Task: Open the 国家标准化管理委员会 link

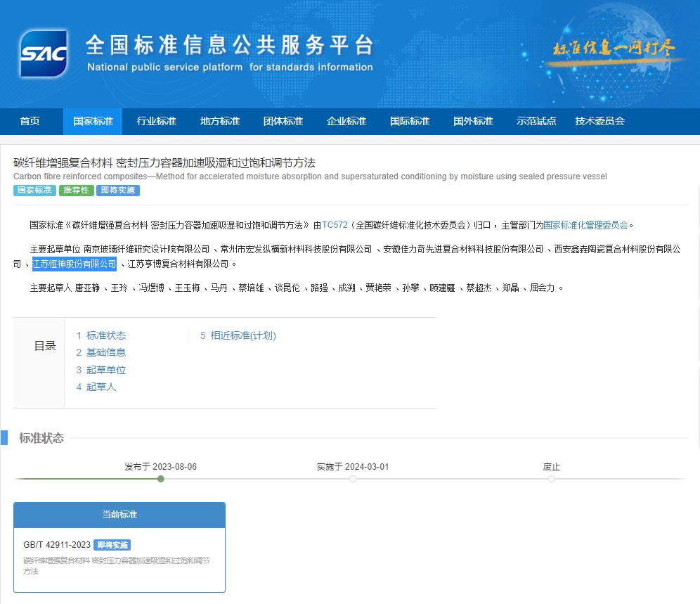Action: (x=585, y=225)
